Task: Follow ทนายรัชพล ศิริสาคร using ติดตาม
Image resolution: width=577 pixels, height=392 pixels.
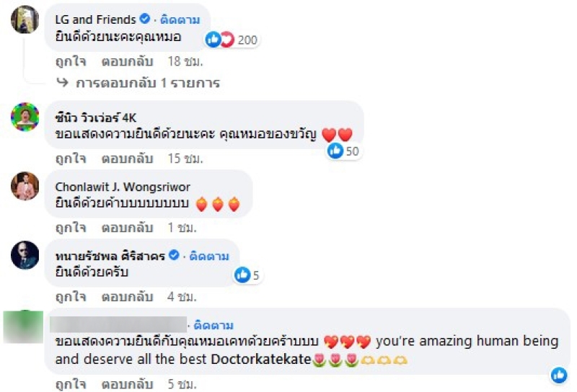Action: click(209, 256)
